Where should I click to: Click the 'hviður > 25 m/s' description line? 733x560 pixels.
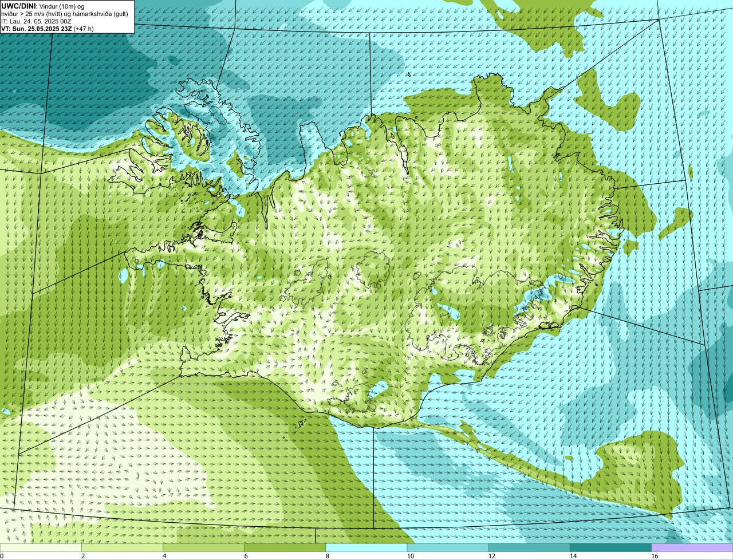[65, 13]
